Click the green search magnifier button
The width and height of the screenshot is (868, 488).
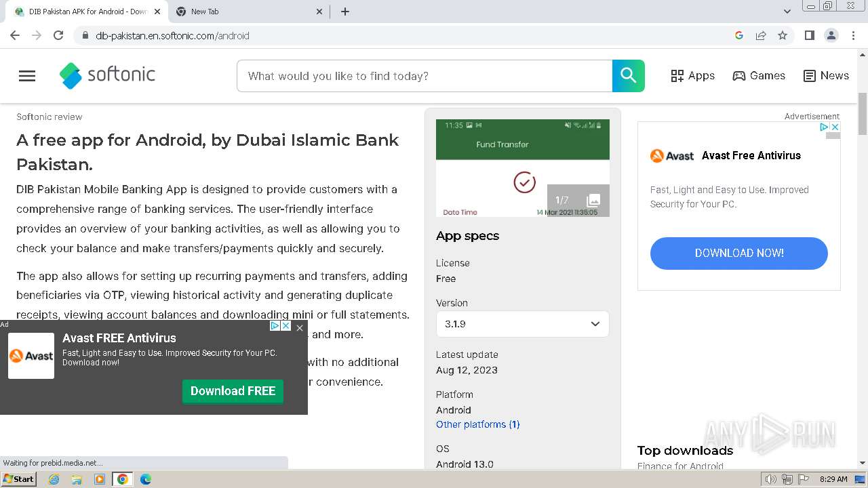[629, 76]
